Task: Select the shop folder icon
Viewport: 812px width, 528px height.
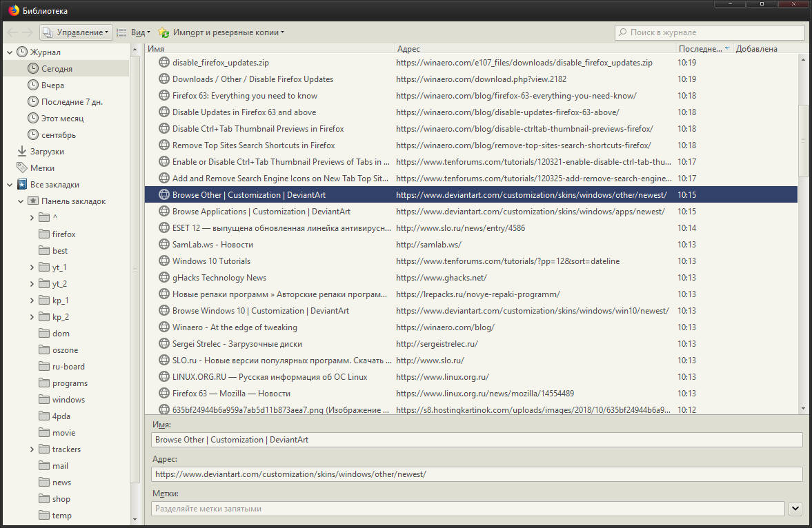Action: coord(44,499)
